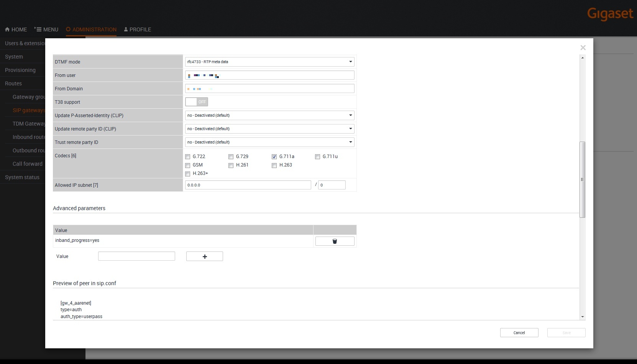Open Call forward sidebar entry
This screenshot has height=364, width=637.
[28, 164]
